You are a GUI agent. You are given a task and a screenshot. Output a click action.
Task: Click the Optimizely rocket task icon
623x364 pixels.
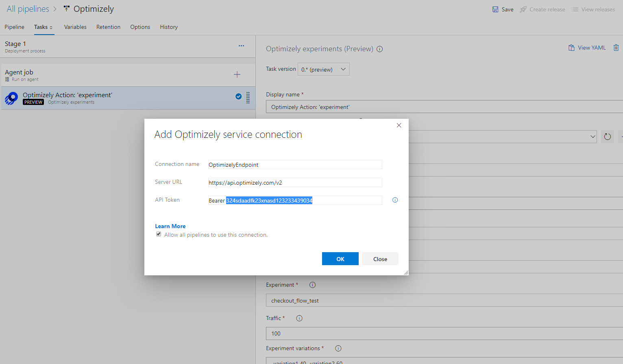pyautogui.click(x=11, y=98)
